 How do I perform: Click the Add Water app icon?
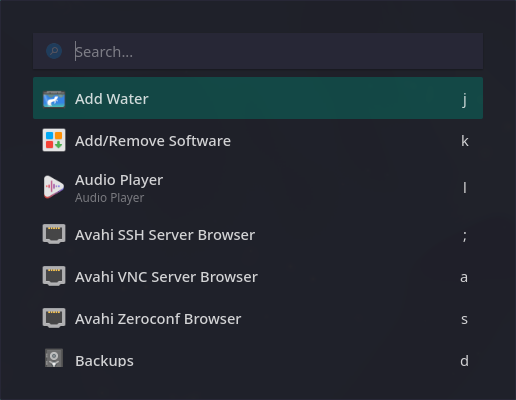pos(54,99)
